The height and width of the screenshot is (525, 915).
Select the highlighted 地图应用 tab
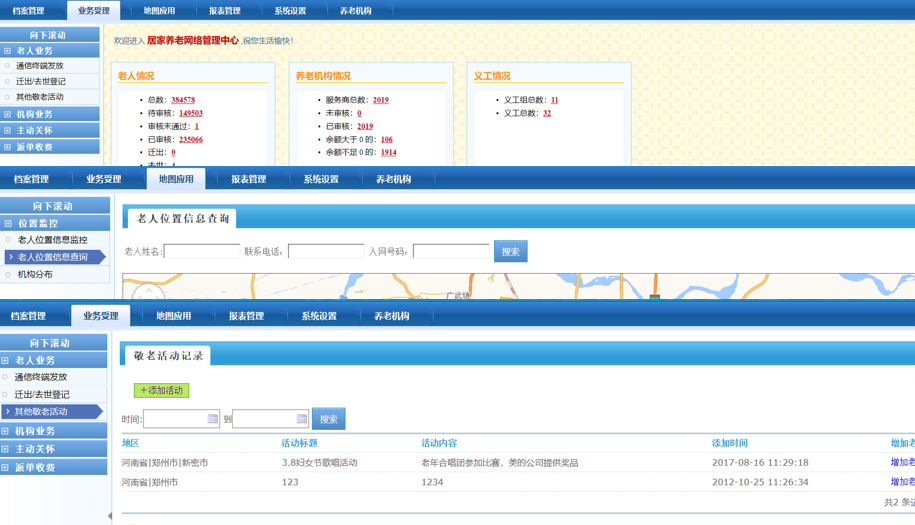(x=176, y=179)
